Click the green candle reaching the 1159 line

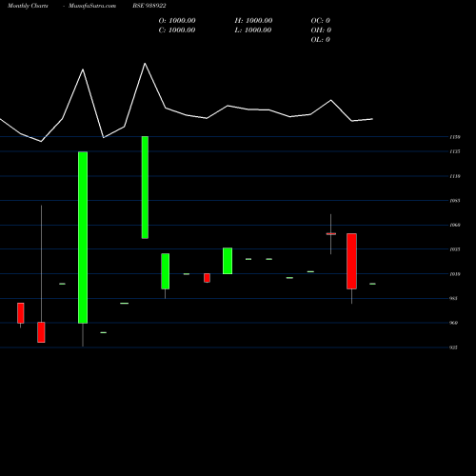(145, 188)
